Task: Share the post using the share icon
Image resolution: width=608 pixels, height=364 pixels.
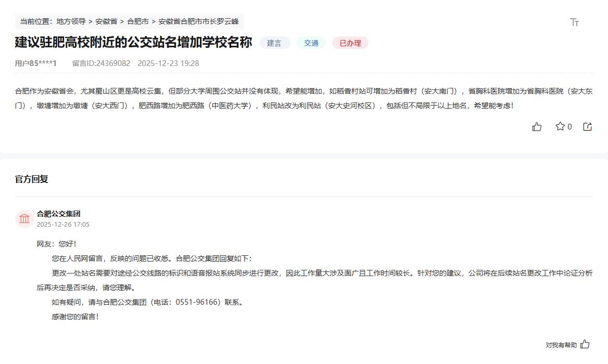Action: point(587,126)
